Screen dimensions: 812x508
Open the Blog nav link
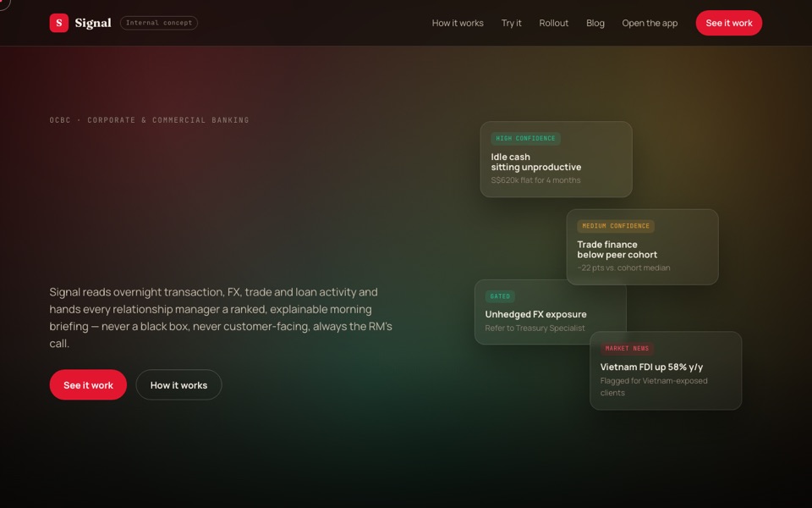pyautogui.click(x=595, y=23)
